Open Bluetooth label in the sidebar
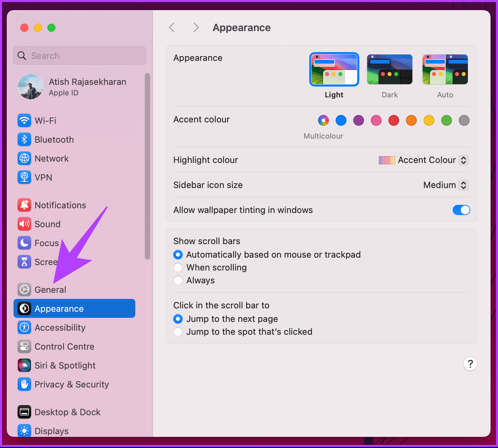The width and height of the screenshot is (498, 448). [54, 140]
